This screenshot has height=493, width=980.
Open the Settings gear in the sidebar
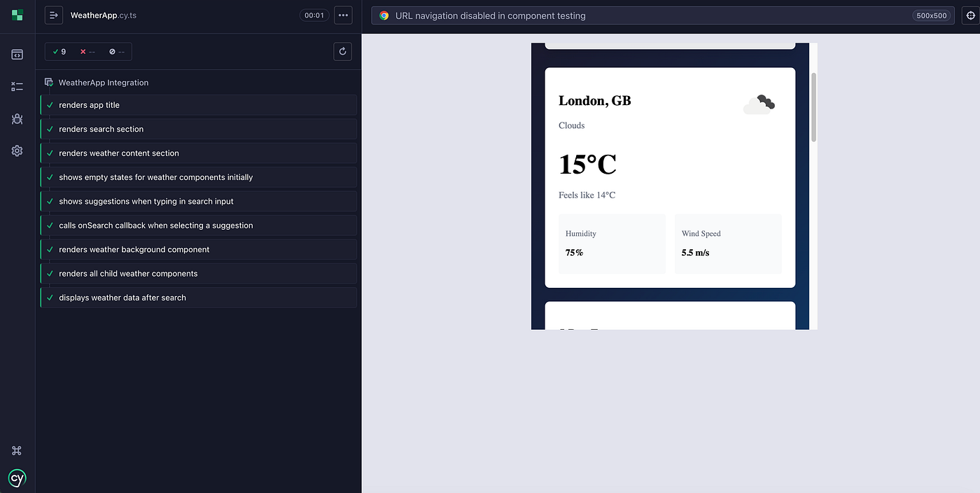pyautogui.click(x=17, y=151)
